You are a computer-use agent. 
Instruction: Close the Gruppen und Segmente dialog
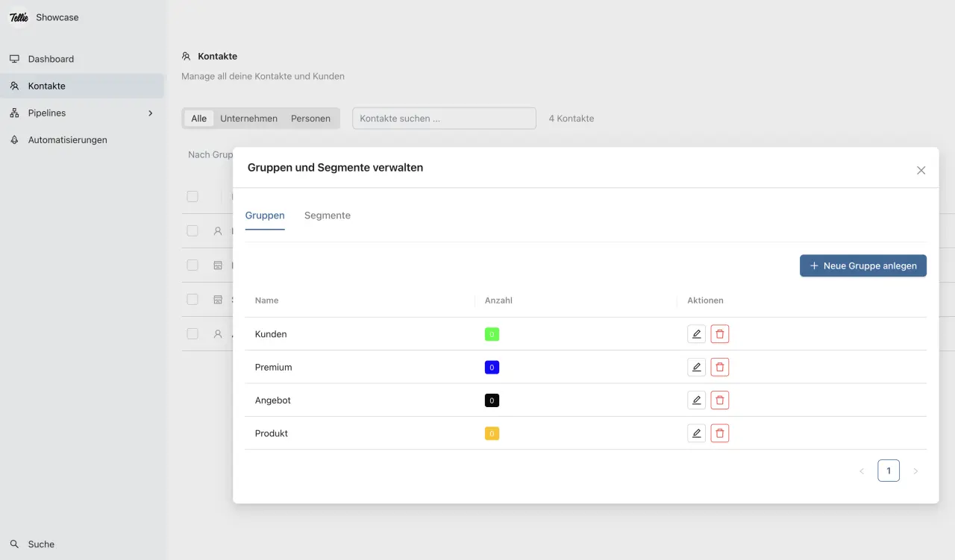[921, 170]
